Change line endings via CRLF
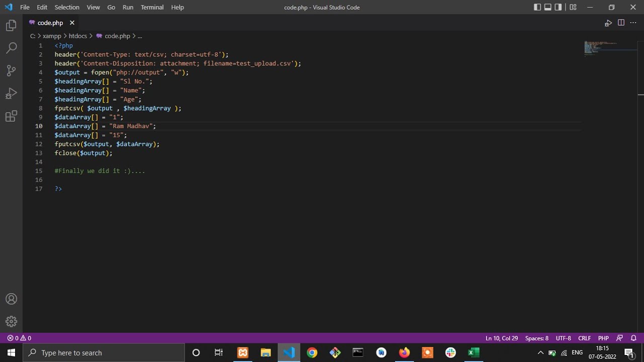 pos(585,338)
